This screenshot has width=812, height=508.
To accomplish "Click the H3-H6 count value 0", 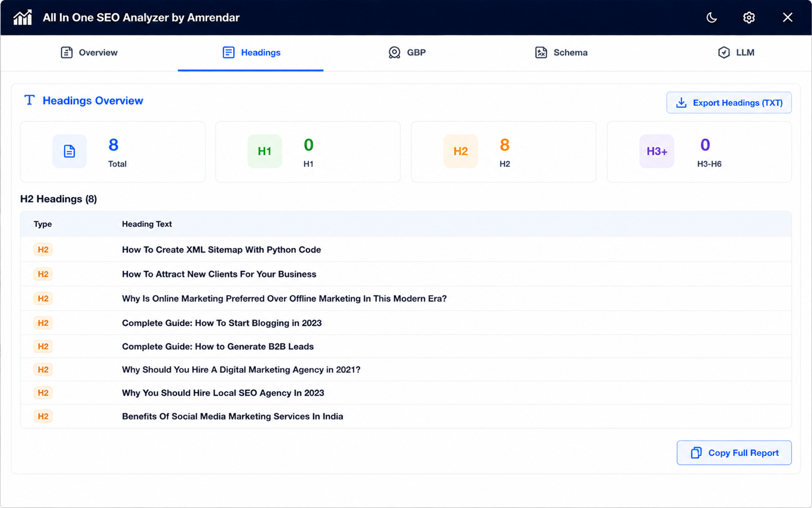I will click(x=705, y=145).
